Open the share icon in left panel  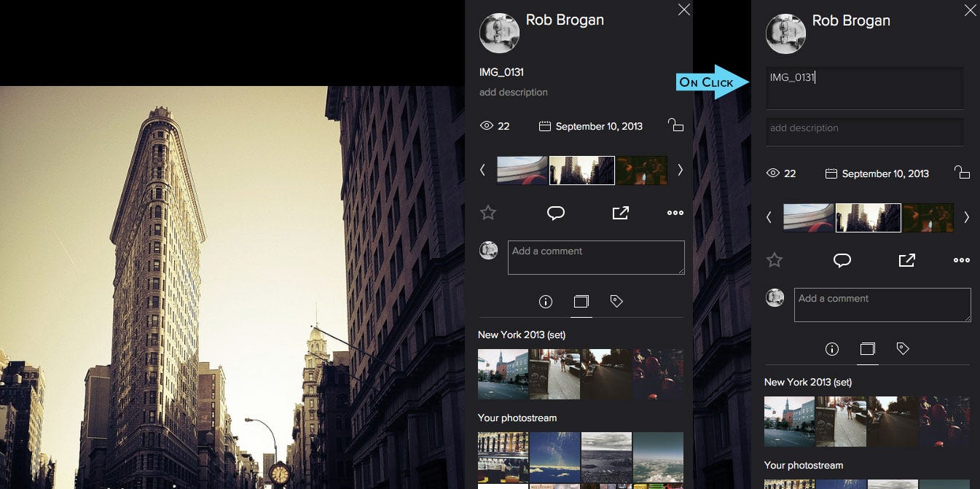tap(620, 213)
